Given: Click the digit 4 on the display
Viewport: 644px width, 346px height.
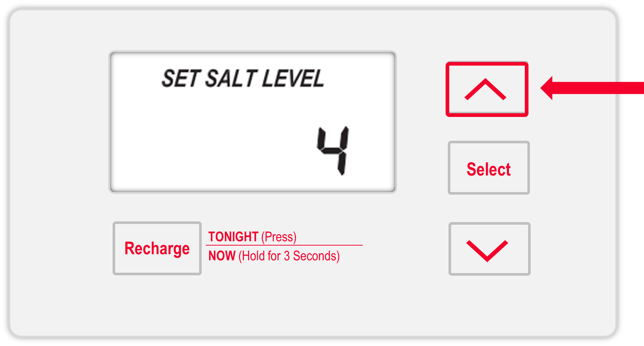Looking at the screenshot, I should 334,150.
